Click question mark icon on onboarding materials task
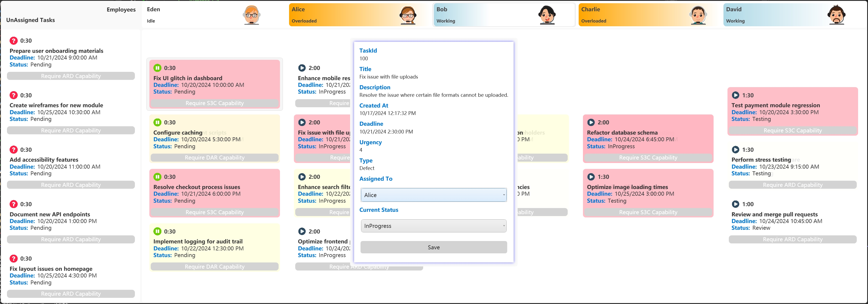This screenshot has height=304, width=868. (x=13, y=40)
